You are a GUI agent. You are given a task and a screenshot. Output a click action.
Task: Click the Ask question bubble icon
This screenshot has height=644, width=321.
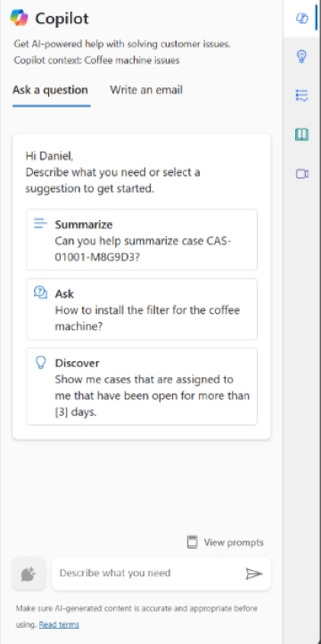click(40, 293)
